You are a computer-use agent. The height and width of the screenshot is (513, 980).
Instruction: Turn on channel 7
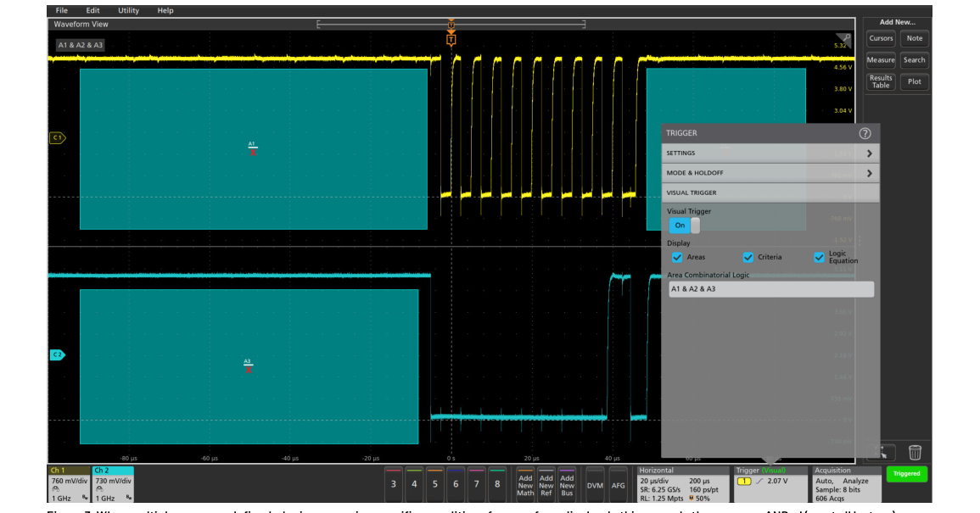(476, 483)
